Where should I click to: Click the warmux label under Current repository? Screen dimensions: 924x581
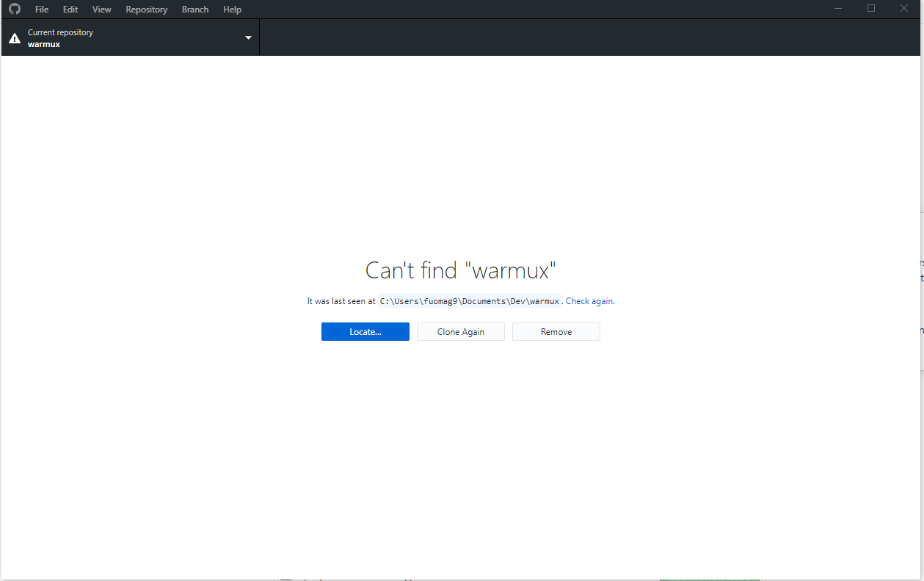43,44
